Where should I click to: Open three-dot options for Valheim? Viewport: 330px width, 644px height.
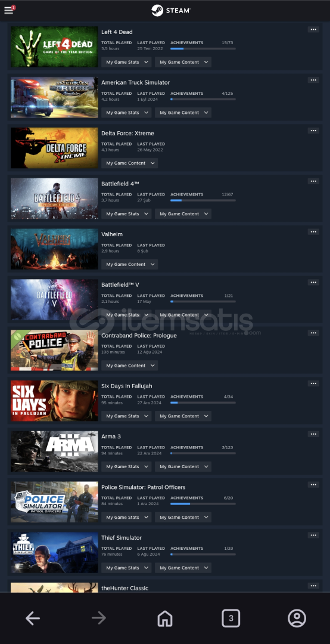pos(313,231)
